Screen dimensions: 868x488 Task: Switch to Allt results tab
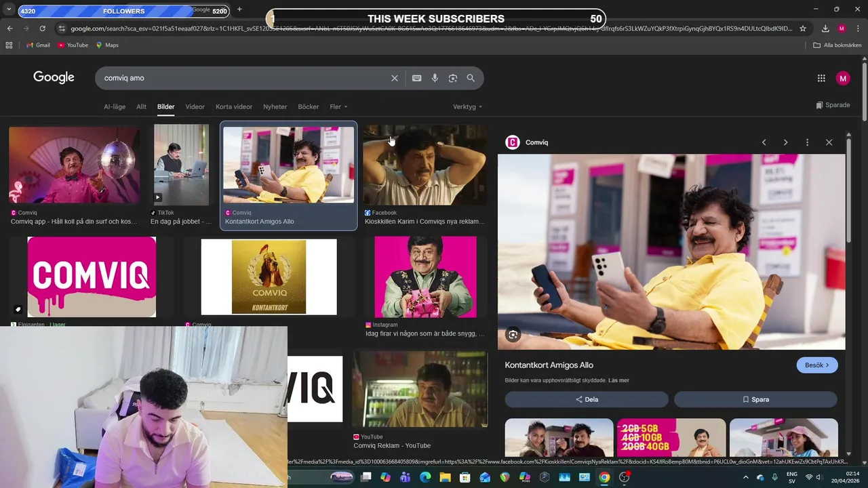[141, 106]
